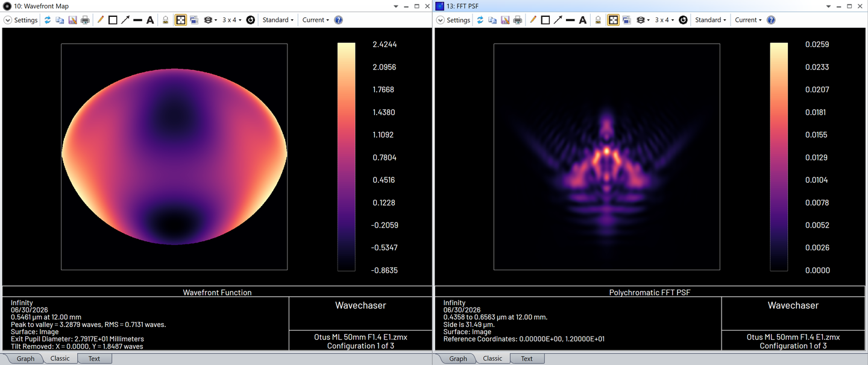Screen dimensions: 868x365
Task: Switch to the Text tab in FFT PSF
Action: [527, 358]
